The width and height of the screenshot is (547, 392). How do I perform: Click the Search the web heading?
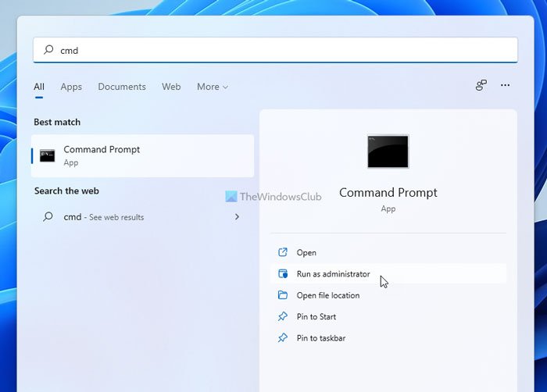tap(66, 191)
